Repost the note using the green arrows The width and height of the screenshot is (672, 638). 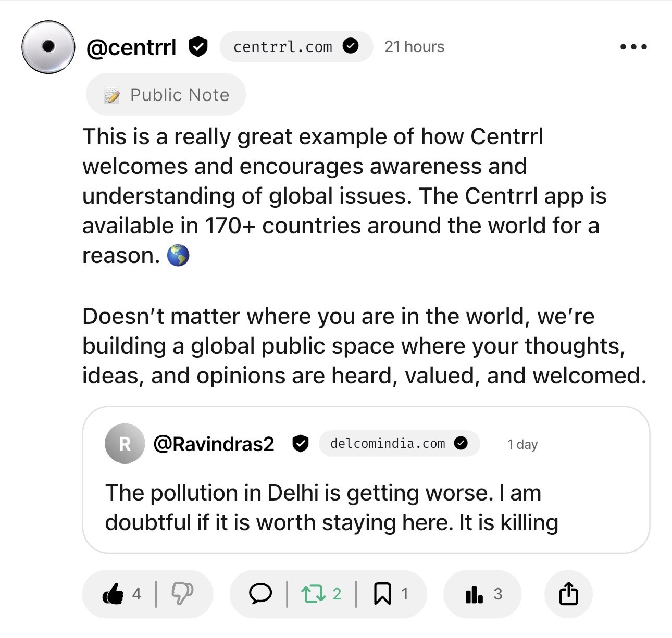coord(314,594)
